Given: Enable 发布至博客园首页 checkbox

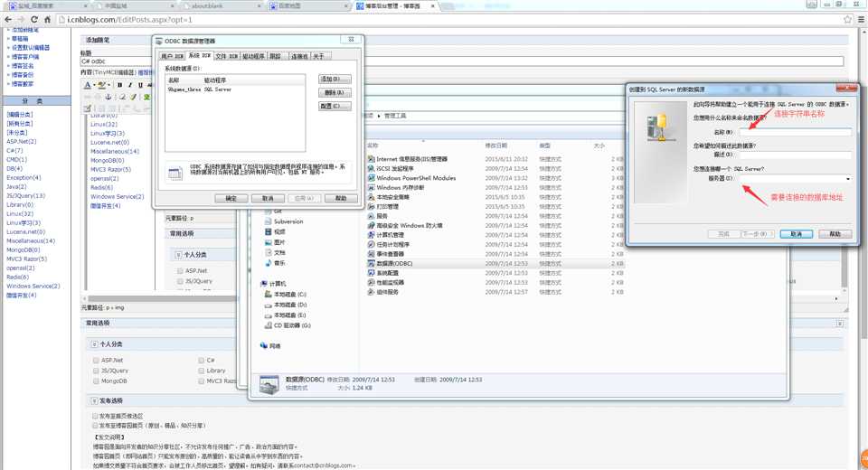Looking at the screenshot, I should (95, 425).
